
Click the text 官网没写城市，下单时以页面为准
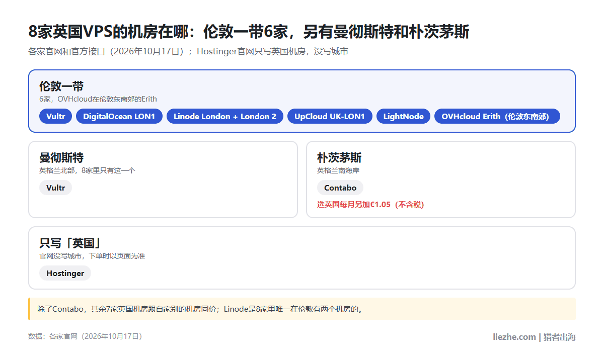click(92, 256)
